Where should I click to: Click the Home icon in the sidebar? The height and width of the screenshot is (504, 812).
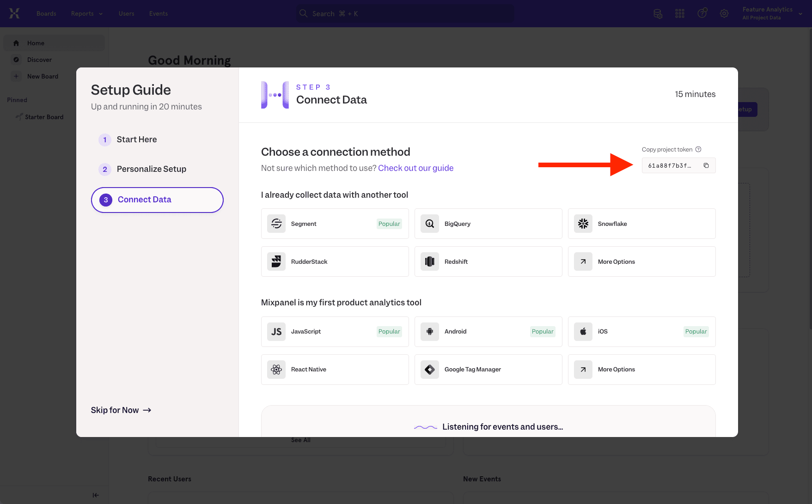click(x=16, y=43)
